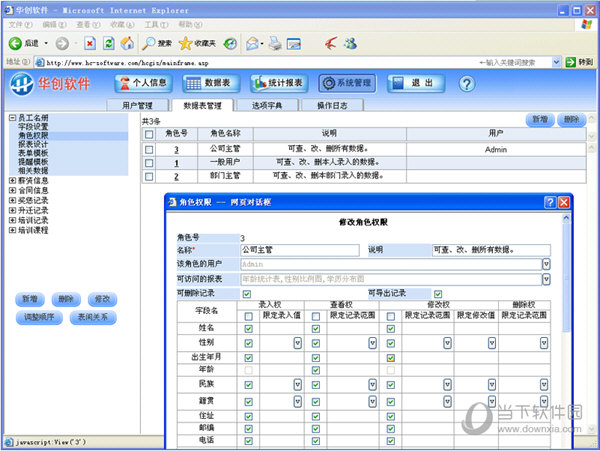Expand the 薪资信息 tree node

13,180
